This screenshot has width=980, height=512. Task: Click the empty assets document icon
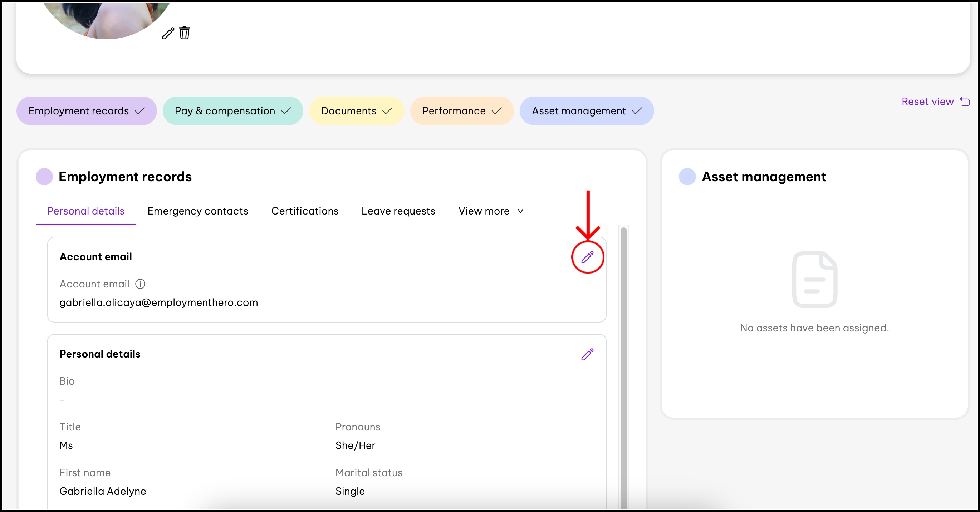tap(814, 279)
